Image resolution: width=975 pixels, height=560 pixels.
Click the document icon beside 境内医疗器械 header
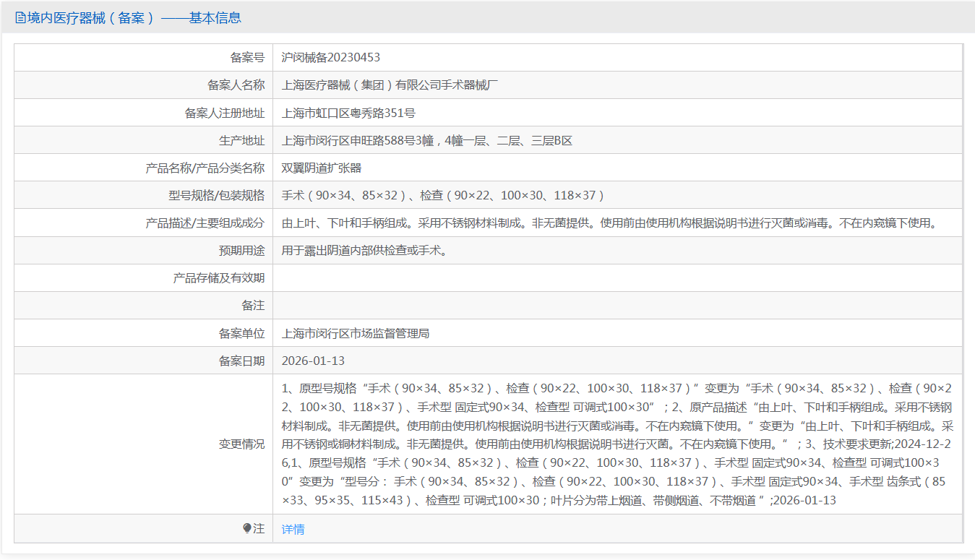point(20,18)
